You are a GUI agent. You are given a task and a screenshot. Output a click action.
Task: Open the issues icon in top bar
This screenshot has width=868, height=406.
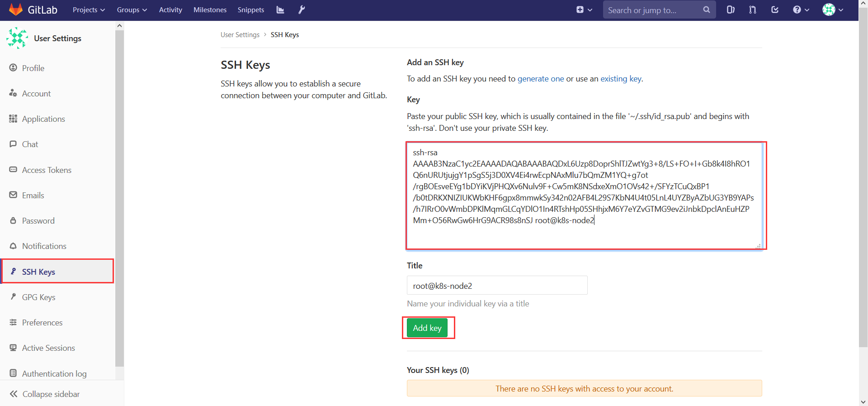tap(731, 10)
